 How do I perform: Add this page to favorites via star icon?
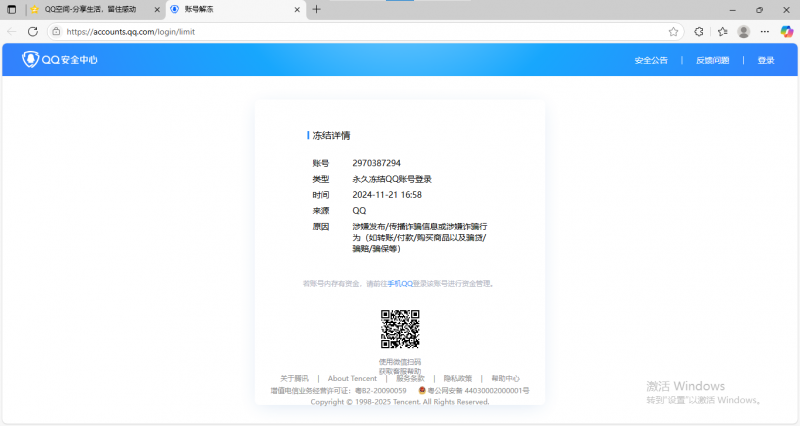tap(673, 32)
